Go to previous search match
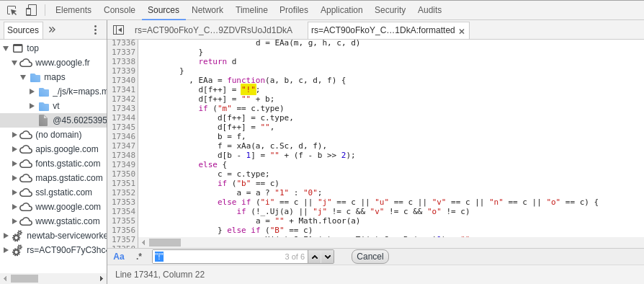Image resolution: width=644 pixels, height=284 pixels. (315, 257)
